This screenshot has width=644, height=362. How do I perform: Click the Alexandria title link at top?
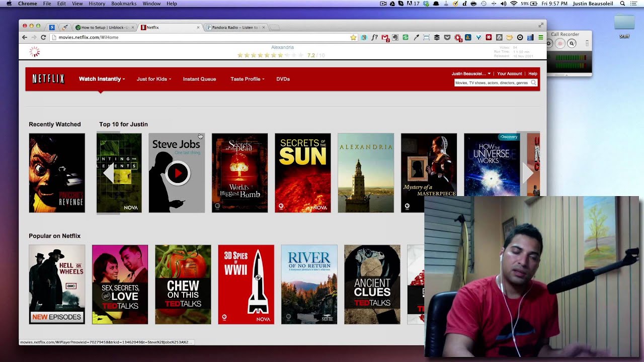[x=282, y=47]
